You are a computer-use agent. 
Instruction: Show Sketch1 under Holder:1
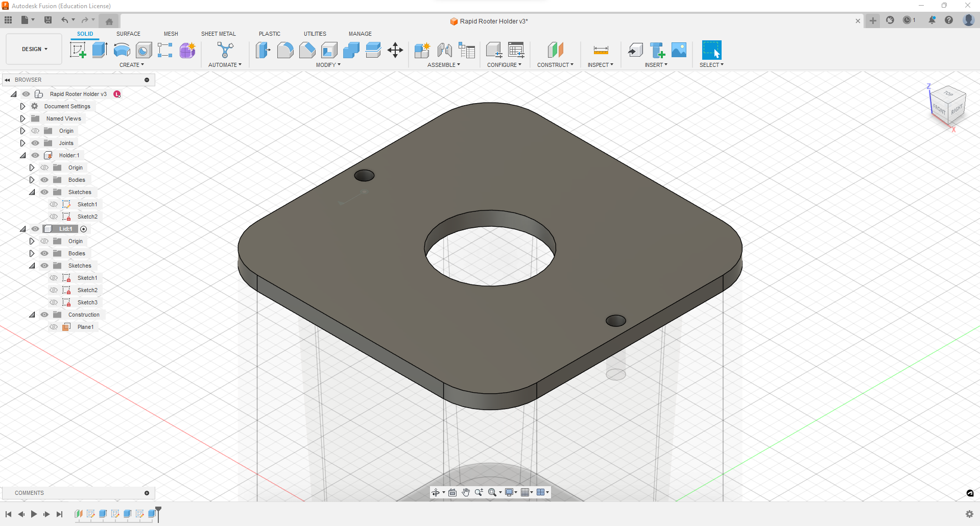[x=54, y=204]
